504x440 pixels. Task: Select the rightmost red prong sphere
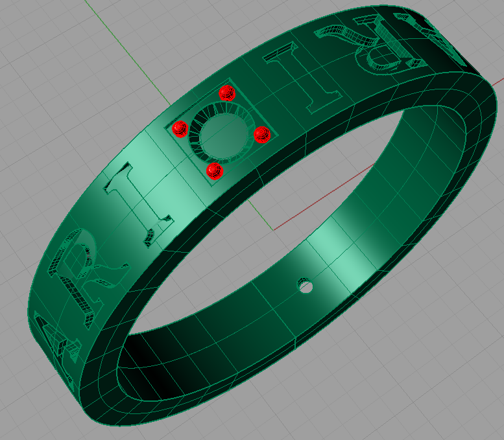261,135
